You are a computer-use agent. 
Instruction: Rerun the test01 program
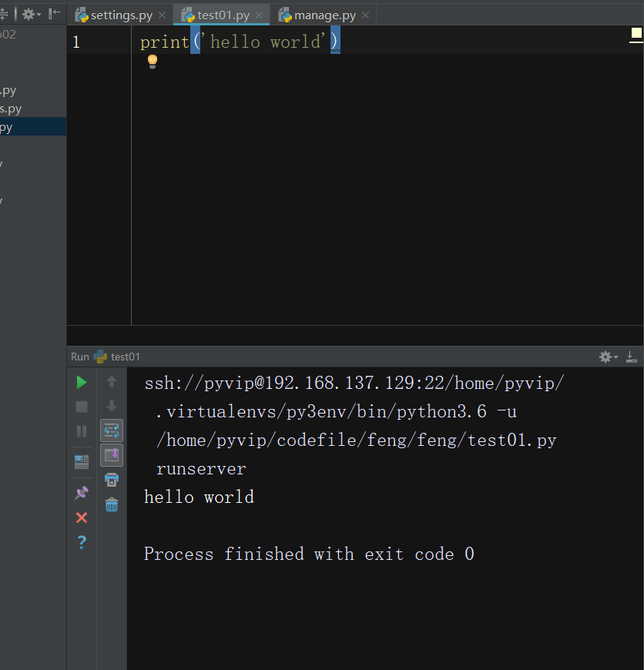tap(80, 381)
